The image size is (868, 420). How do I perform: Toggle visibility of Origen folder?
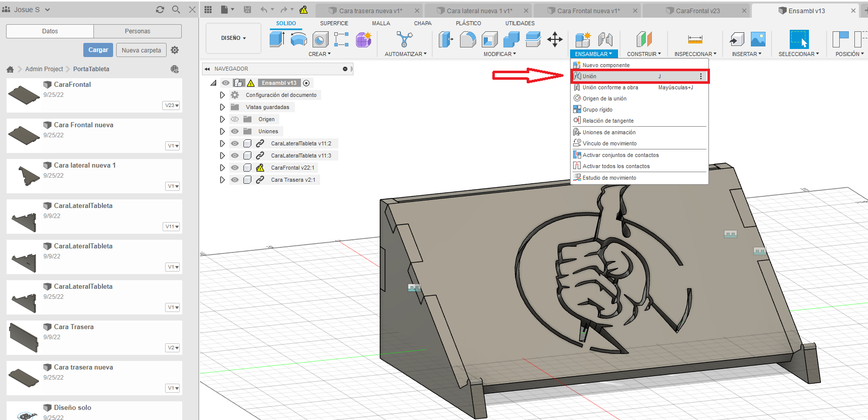[235, 119]
